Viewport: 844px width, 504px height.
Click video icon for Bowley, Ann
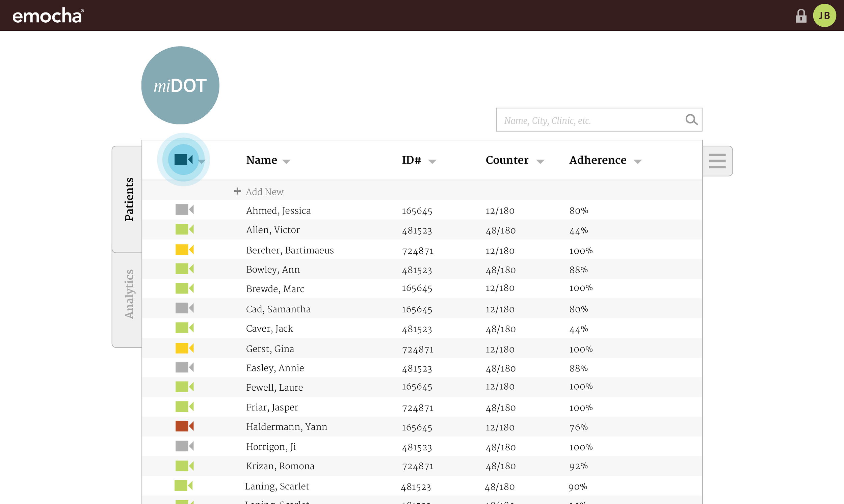184,269
